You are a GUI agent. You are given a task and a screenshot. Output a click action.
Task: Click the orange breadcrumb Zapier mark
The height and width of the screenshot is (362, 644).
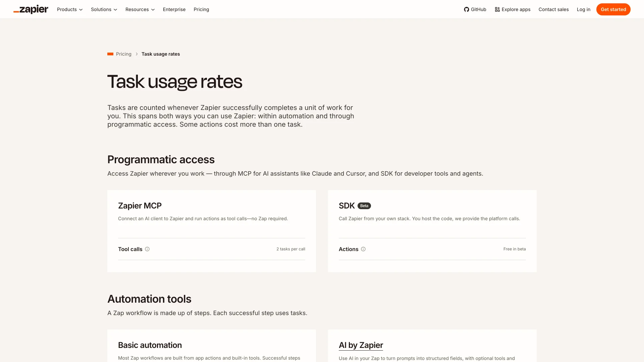coord(110,54)
